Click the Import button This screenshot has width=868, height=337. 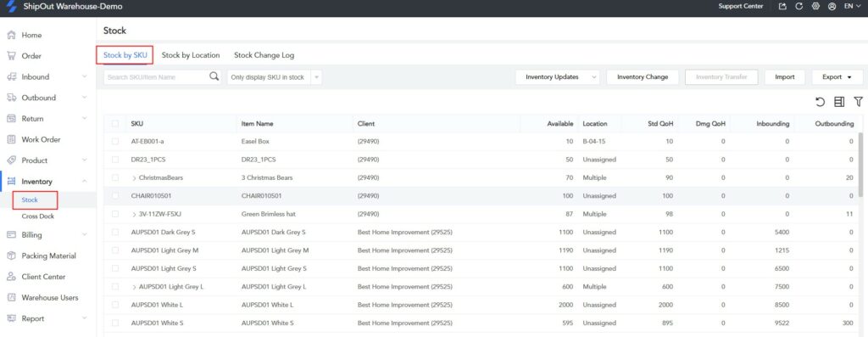coord(785,77)
